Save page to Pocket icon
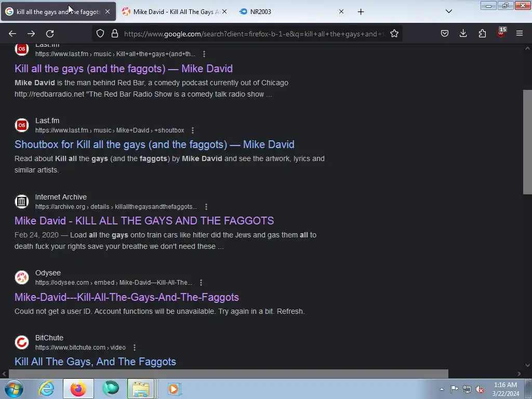 click(x=445, y=33)
